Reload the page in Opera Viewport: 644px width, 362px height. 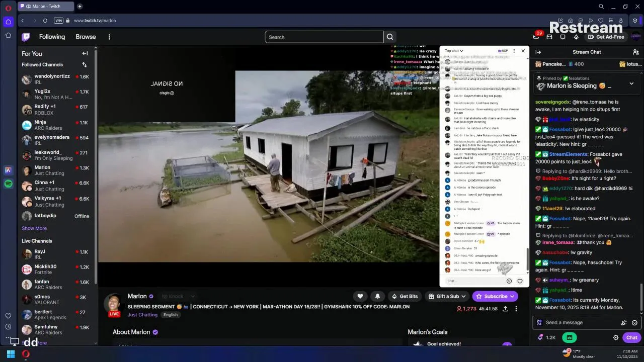(45, 21)
